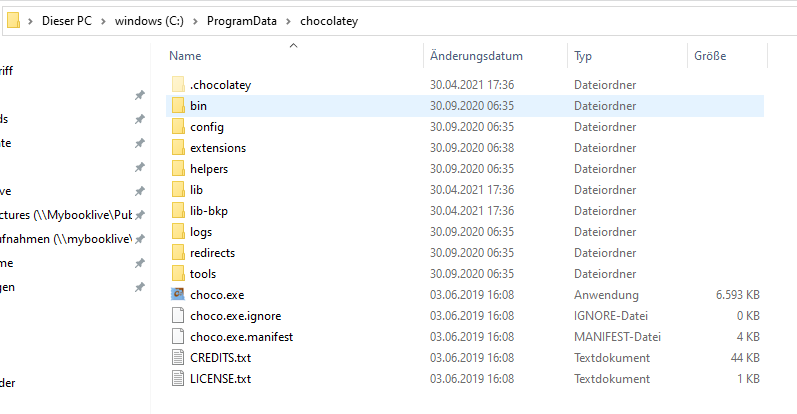
Task: Select the .chocolatey folder icon
Action: pyautogui.click(x=178, y=84)
